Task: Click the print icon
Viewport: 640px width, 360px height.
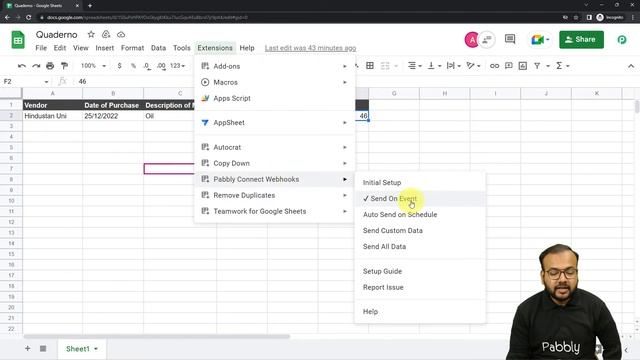Action: point(50,66)
